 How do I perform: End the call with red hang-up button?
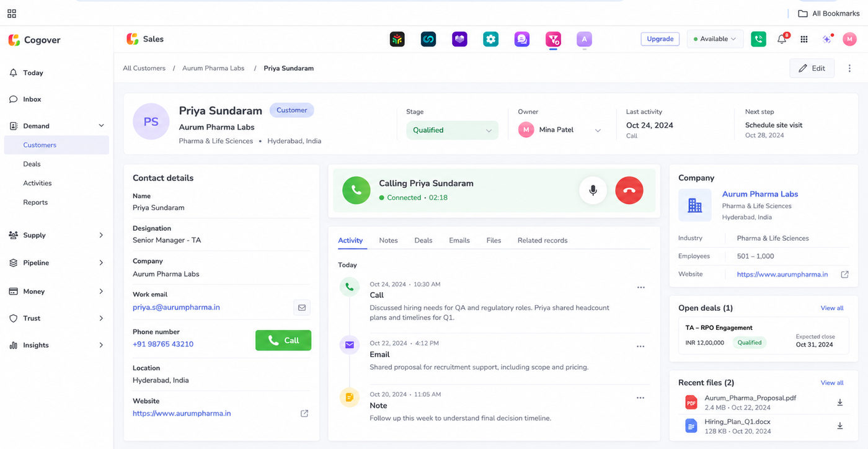(x=629, y=190)
